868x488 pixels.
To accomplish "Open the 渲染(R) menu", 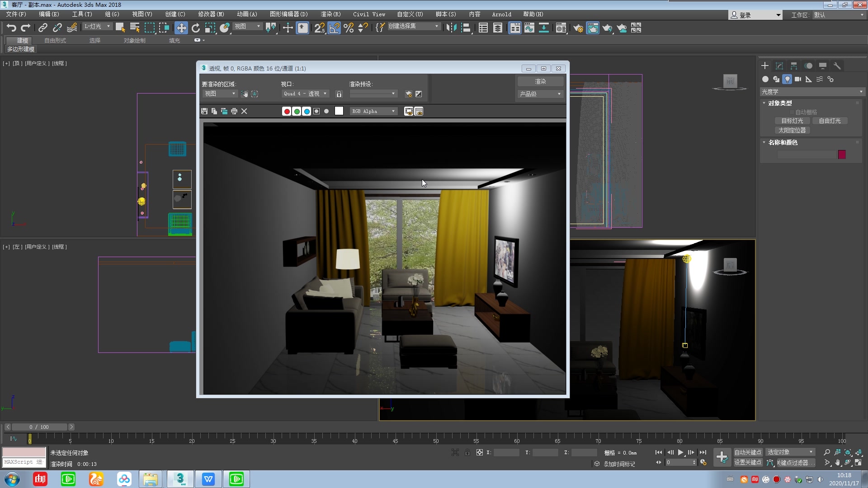I will click(x=330, y=14).
